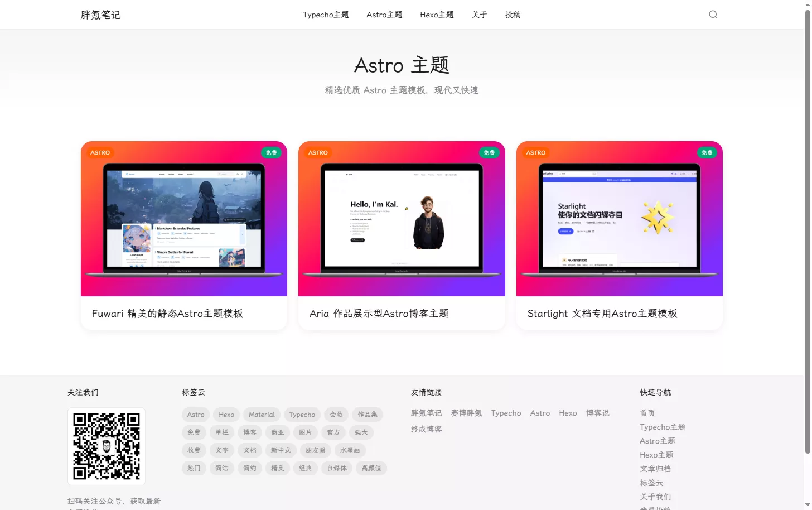The height and width of the screenshot is (510, 812).
Task: Open the Starlight theme preview image
Action: pyautogui.click(x=620, y=219)
